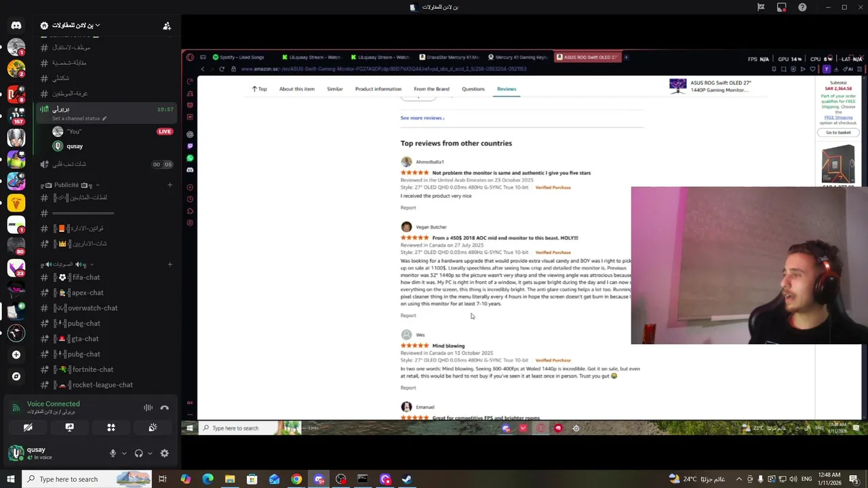Click the qusay user avatar in user panel
This screenshot has width=868, height=488.
16,453
